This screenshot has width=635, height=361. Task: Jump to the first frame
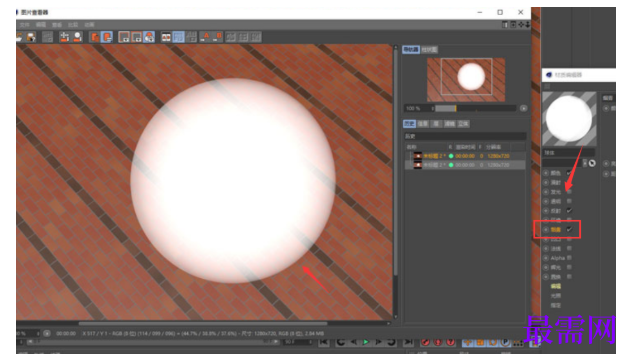[x=324, y=342]
